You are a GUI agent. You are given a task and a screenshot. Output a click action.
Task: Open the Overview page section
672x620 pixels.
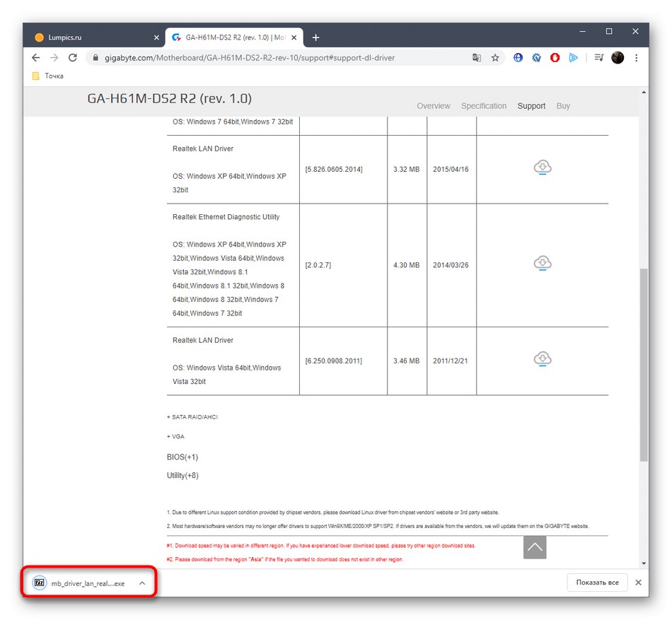434,106
